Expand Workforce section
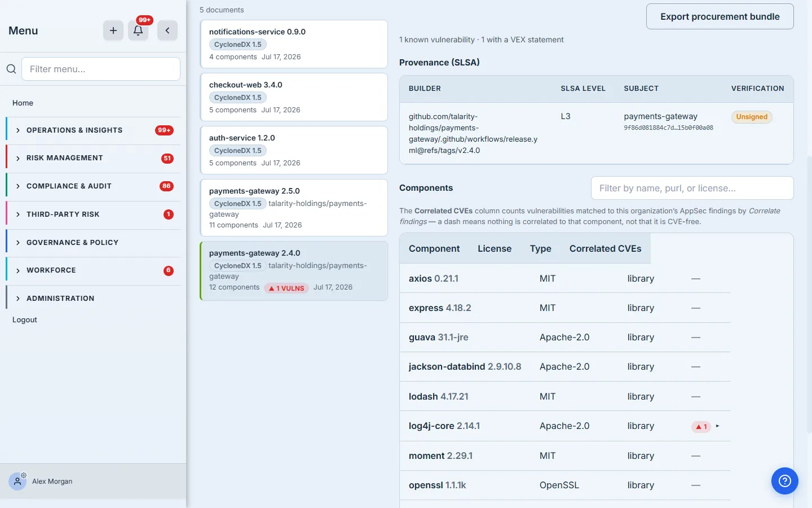The height and width of the screenshot is (508, 812). (x=94, y=270)
